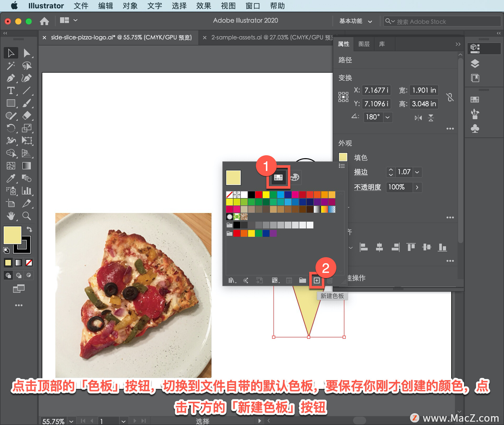Viewport: 504px width, 425px height.
Task: Select the Magic Wand tool
Action: (x=10, y=65)
